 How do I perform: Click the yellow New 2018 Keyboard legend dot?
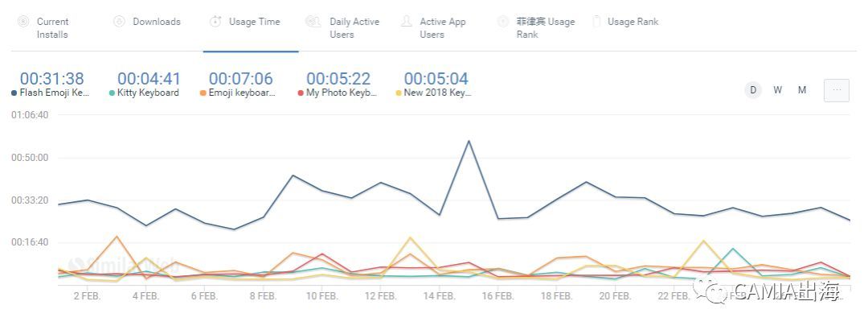coord(399,93)
